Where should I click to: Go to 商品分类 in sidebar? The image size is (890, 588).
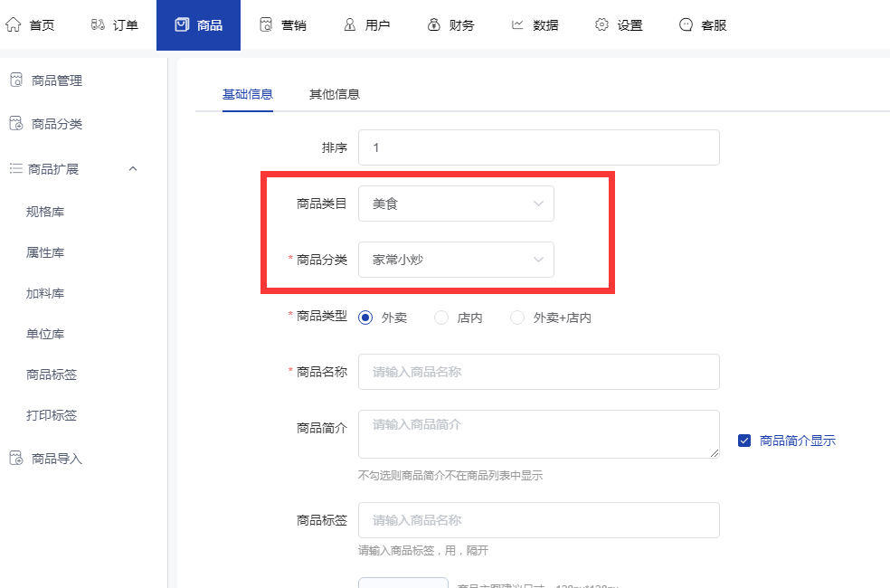[x=57, y=124]
